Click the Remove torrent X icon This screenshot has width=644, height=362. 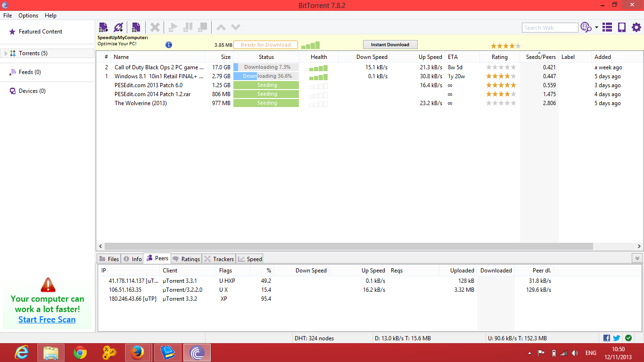[x=155, y=27]
